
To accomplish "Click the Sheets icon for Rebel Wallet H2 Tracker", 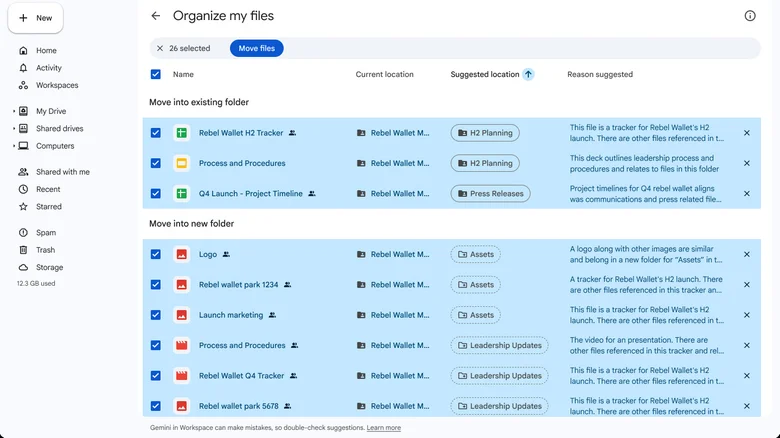I will (x=182, y=133).
